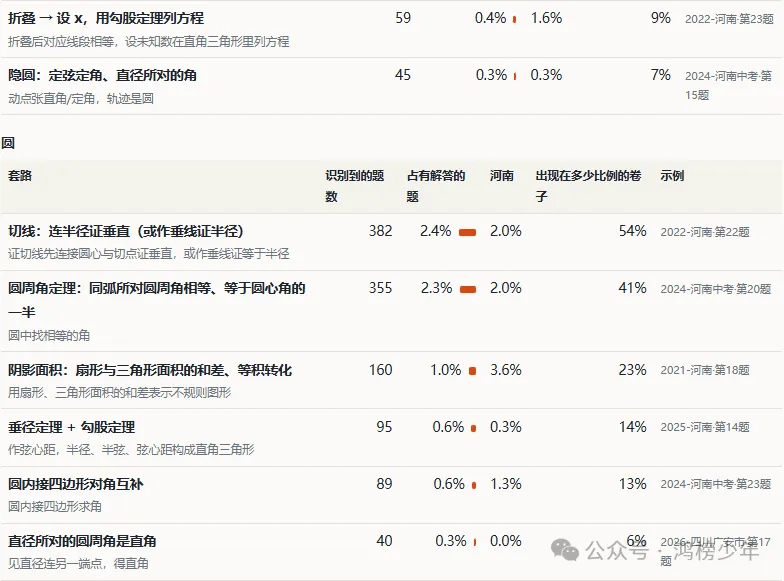Select row title 圆周角定理：同弧所对圆周角相等
The height and width of the screenshot is (581, 784).
point(156,300)
